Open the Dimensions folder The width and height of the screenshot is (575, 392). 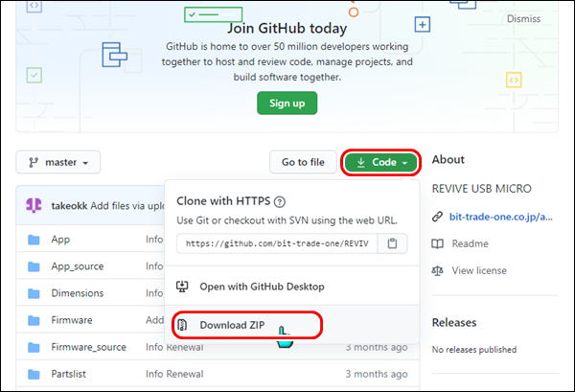[x=78, y=293]
